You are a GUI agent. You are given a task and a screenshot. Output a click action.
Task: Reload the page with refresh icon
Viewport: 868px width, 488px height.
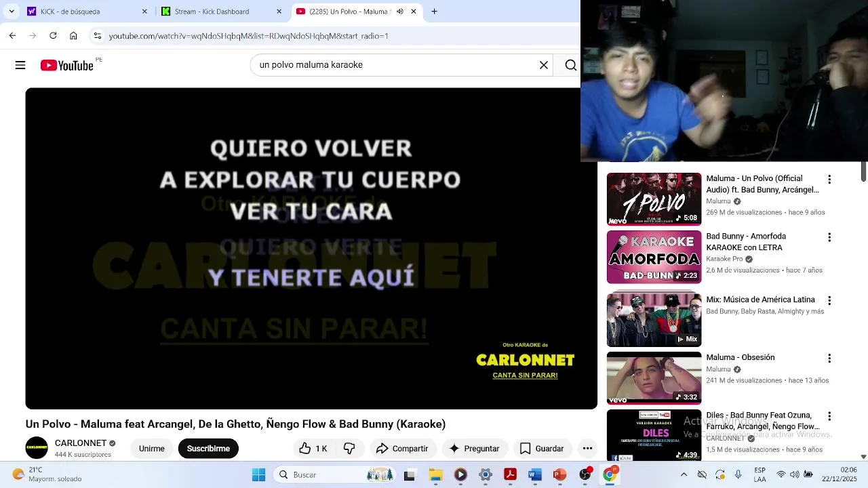coord(53,36)
